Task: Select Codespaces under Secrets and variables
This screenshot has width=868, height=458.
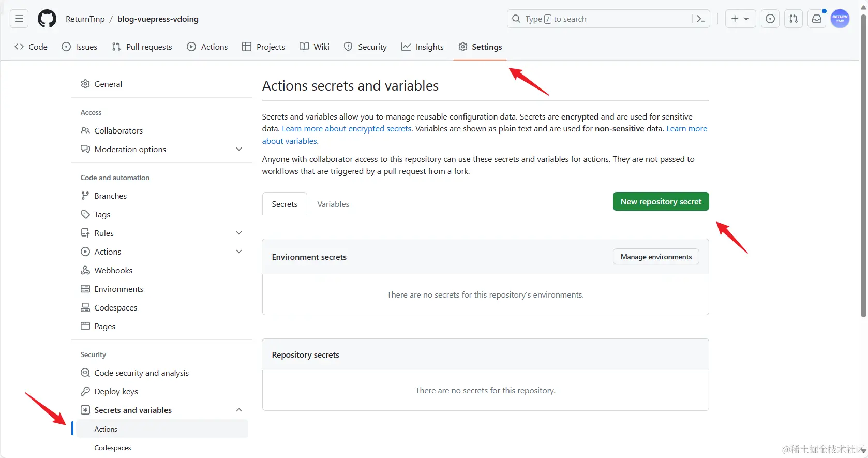Action: tap(162, 448)
